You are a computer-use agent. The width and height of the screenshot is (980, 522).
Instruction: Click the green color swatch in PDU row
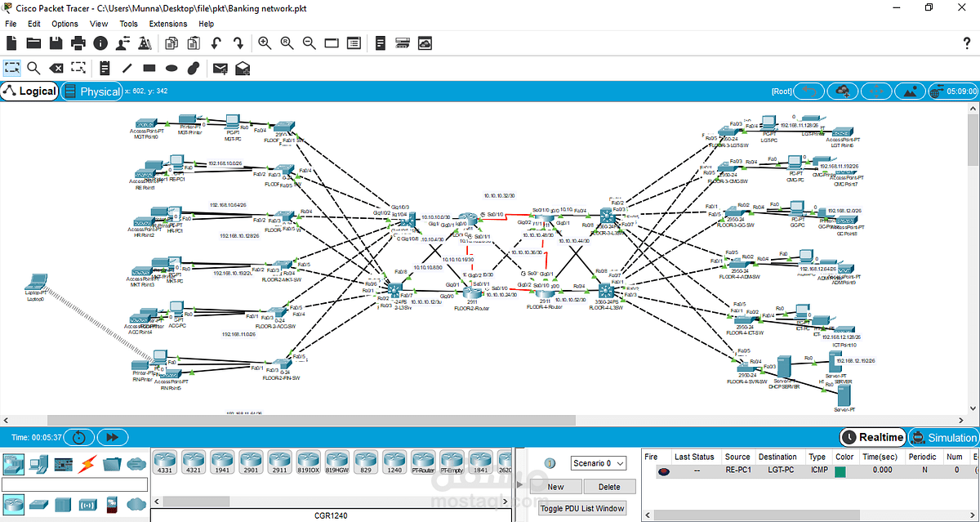[x=840, y=471]
